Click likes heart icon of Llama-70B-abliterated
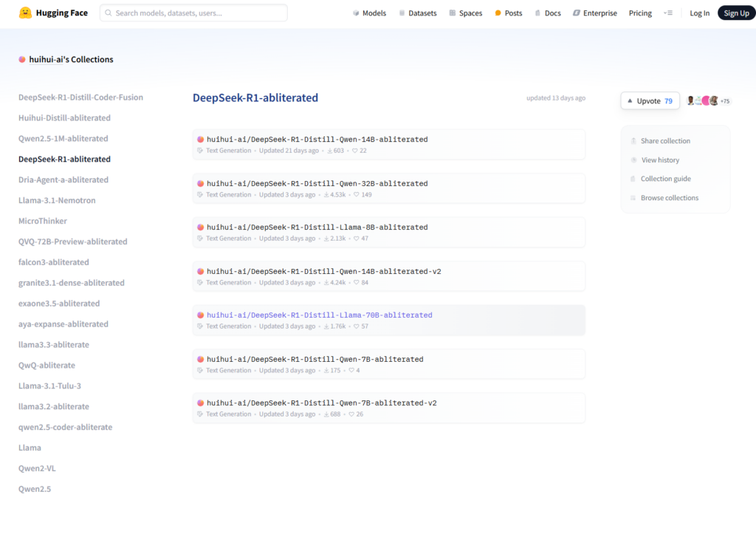Viewport: 756px width, 534px height. pos(357,326)
